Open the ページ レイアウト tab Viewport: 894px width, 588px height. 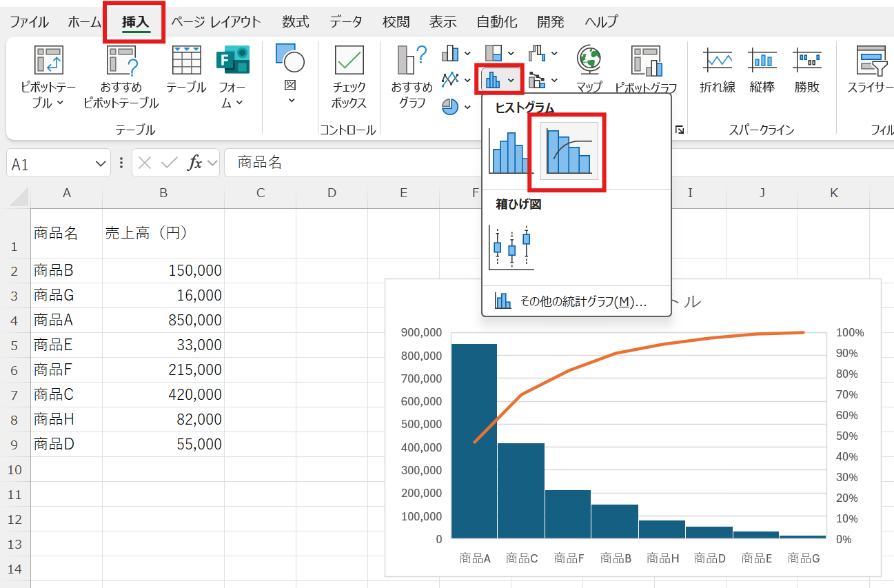[216, 21]
